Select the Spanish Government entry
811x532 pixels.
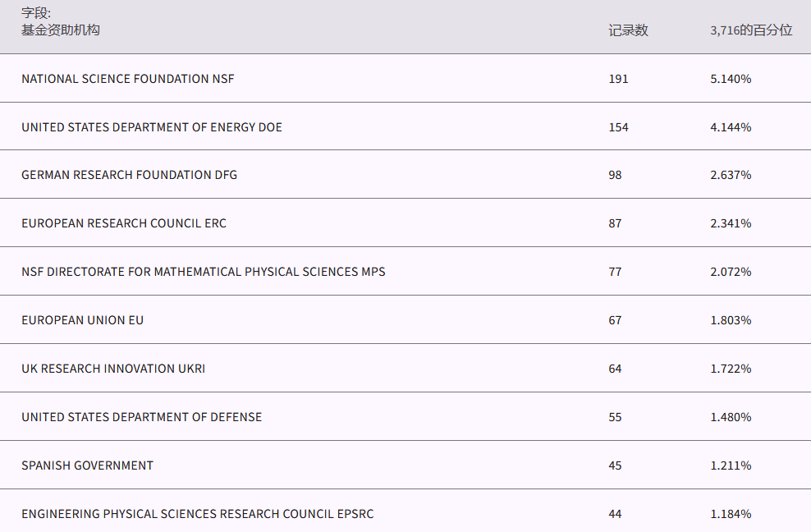coord(88,465)
